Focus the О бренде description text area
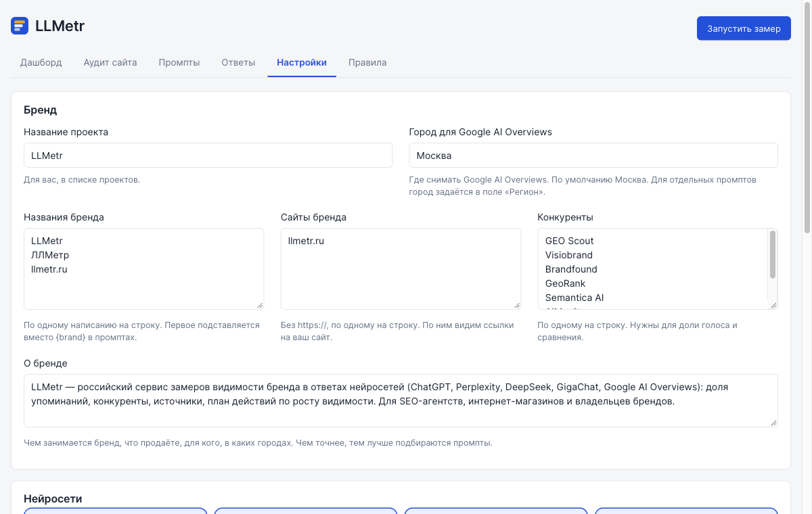 click(x=401, y=400)
